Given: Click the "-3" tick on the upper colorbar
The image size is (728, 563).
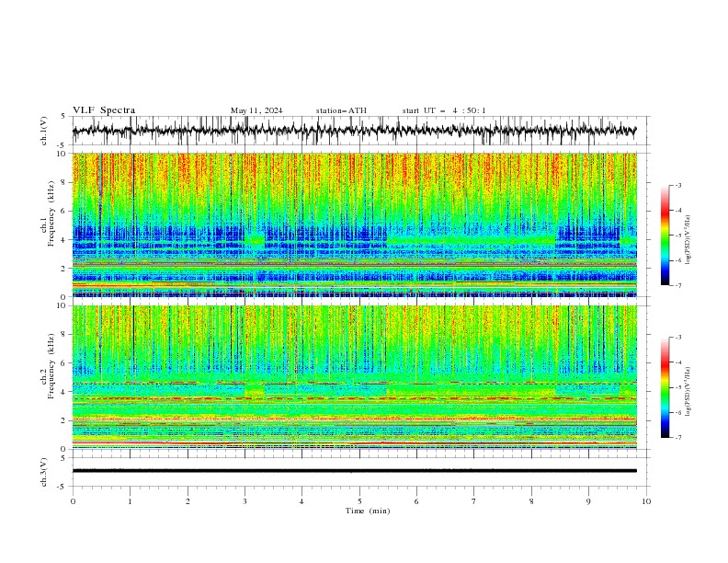Looking at the screenshot, I should point(677,185).
